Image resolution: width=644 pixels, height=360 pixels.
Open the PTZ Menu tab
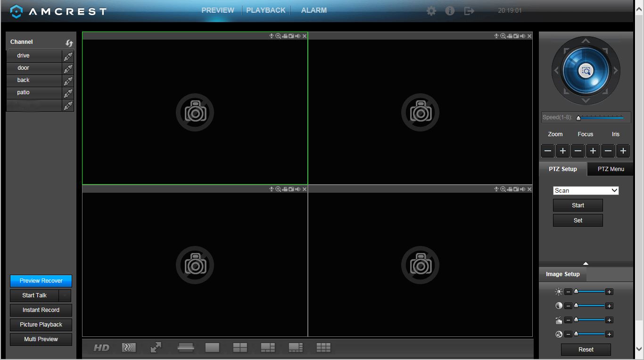click(x=611, y=169)
